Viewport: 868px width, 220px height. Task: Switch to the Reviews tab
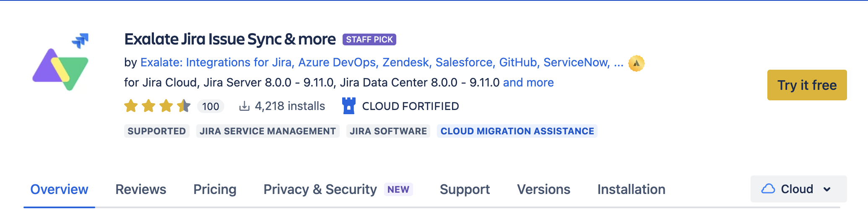(x=140, y=189)
